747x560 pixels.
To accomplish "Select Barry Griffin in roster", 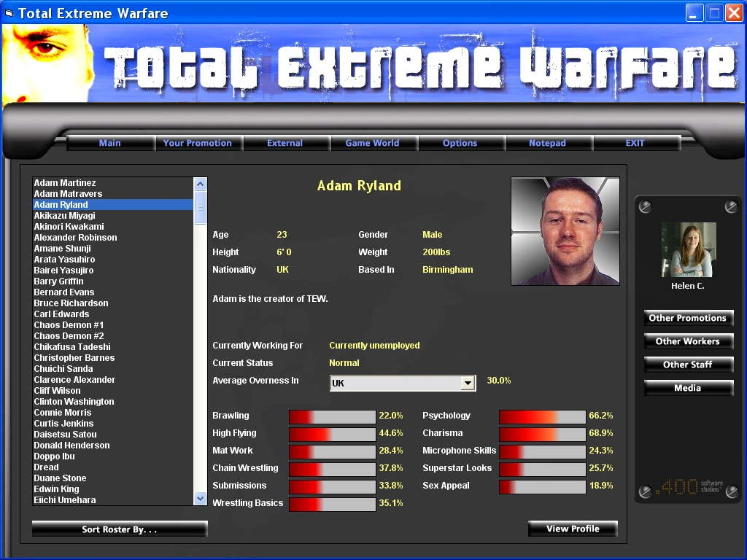I will 113,281.
